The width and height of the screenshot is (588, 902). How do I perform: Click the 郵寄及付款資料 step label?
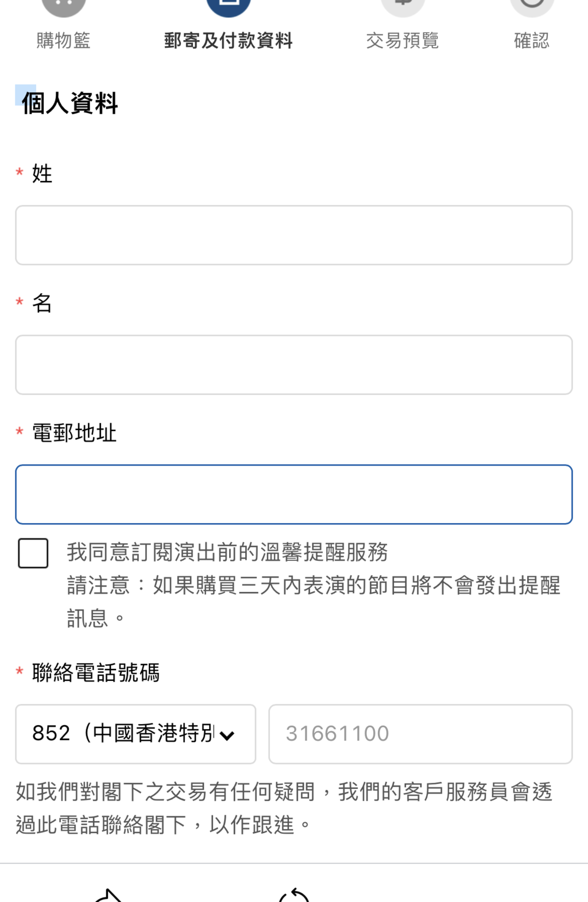coord(229,41)
